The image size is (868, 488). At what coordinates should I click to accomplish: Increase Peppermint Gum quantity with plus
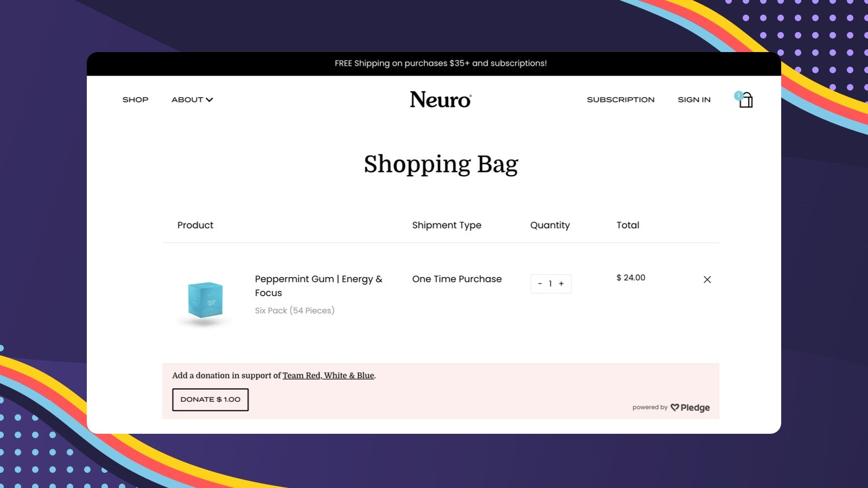tap(561, 284)
